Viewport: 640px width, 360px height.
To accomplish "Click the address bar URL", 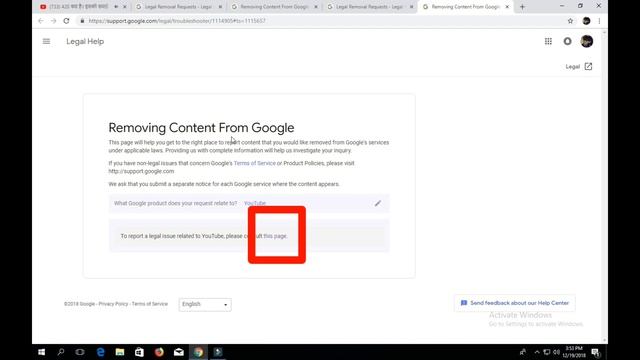I will click(x=177, y=21).
